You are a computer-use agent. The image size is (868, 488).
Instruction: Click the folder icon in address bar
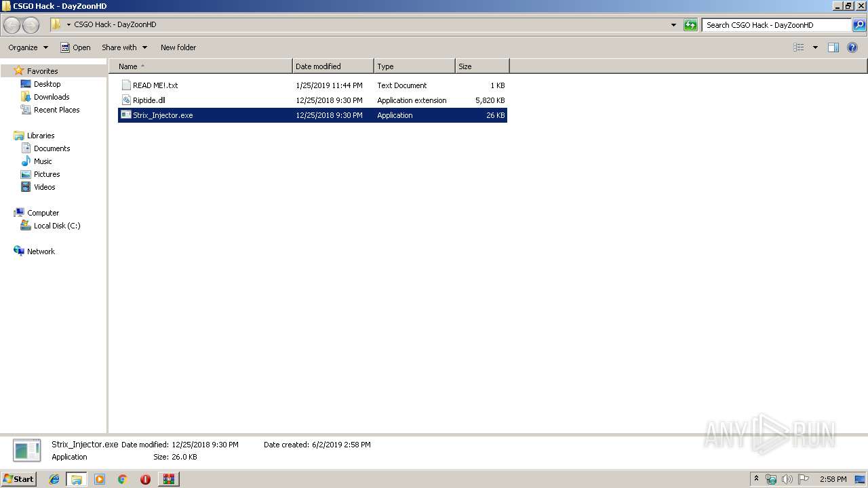pos(56,24)
